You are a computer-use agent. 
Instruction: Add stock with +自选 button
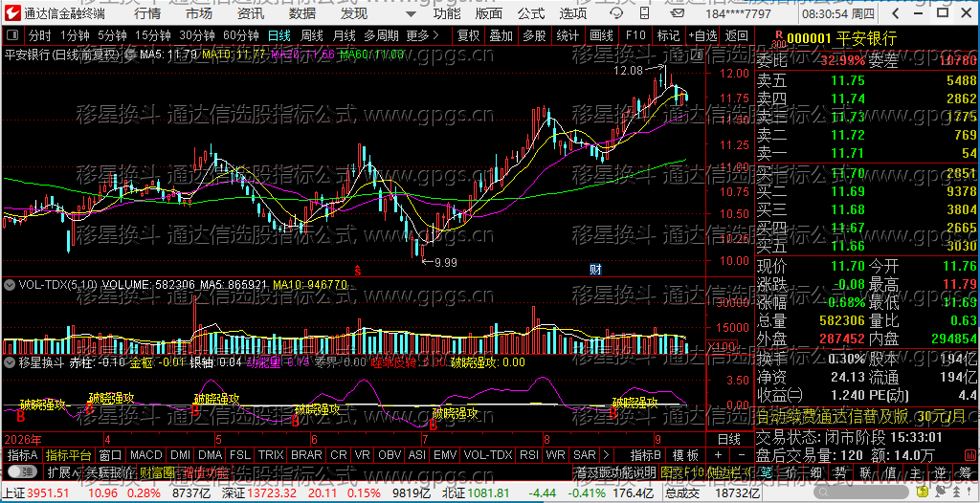703,35
